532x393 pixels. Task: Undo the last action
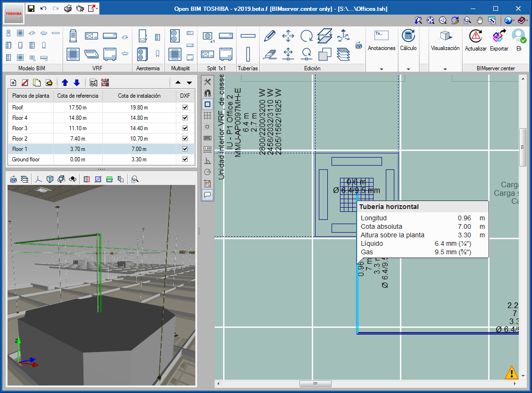[43, 8]
